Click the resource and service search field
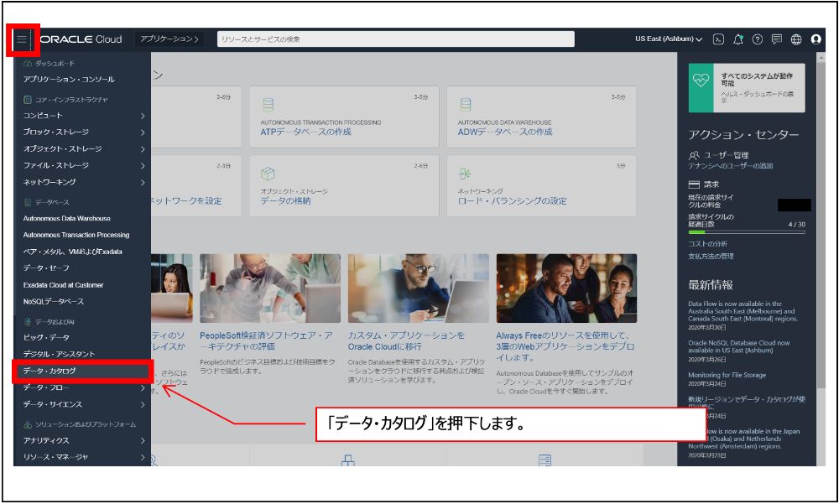Viewport: 839px width, 504px height. click(x=395, y=39)
